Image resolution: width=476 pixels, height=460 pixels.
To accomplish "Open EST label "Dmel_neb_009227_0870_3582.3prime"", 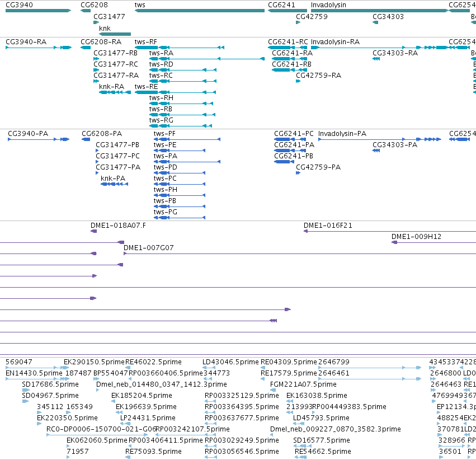I will point(336,429).
